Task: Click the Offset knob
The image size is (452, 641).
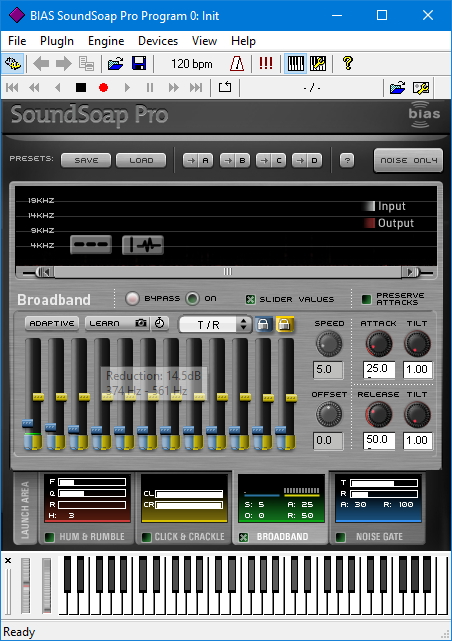Action: pos(329,414)
